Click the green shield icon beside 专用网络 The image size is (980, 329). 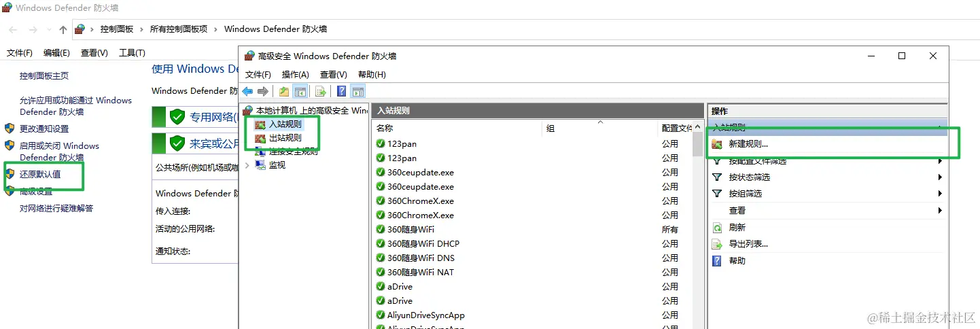pyautogui.click(x=177, y=116)
